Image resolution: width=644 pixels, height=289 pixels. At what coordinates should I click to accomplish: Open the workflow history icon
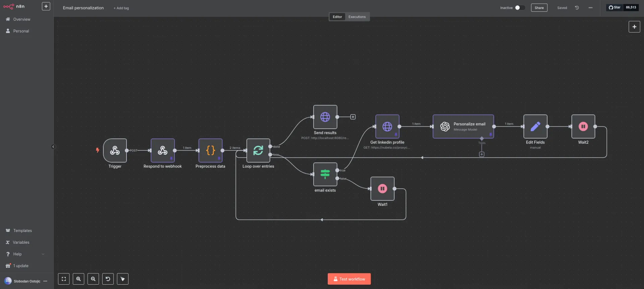[577, 8]
